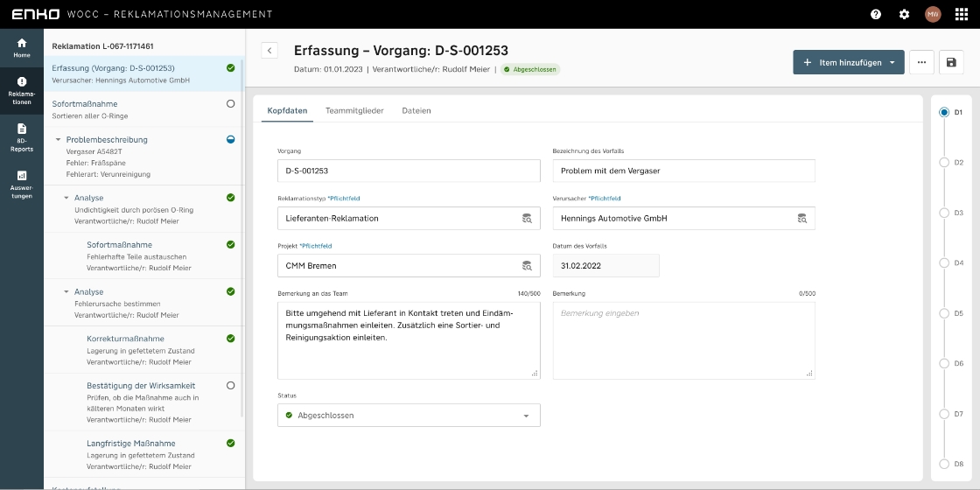Screen dimensions: 980x490
Task: Collapse the Problembeschreibung tree node
Action: click(58, 139)
